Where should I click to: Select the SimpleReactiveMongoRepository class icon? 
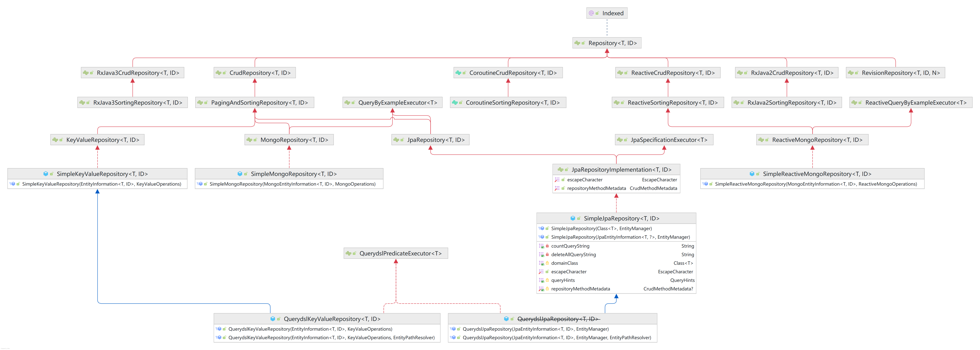coord(752,174)
